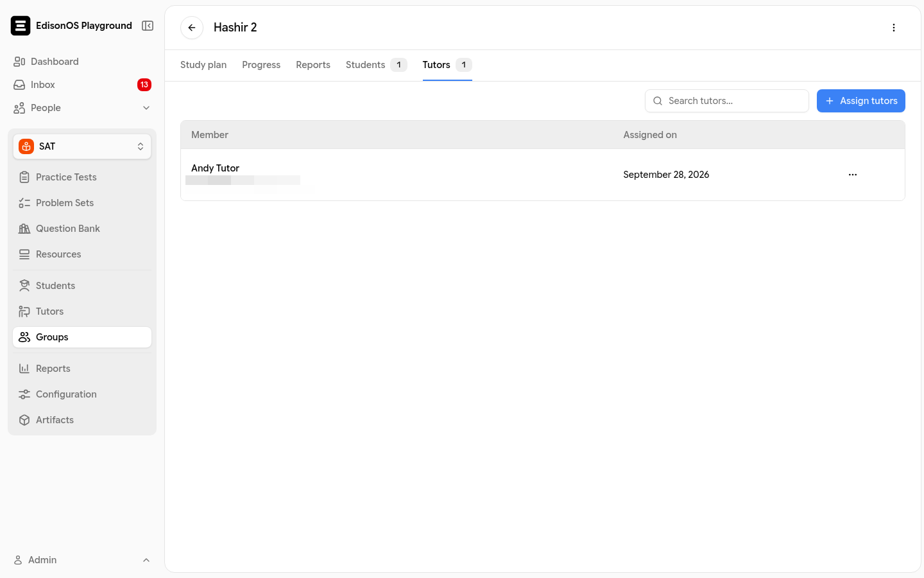
Task: Open Practice Tests page
Action: pyautogui.click(x=82, y=177)
